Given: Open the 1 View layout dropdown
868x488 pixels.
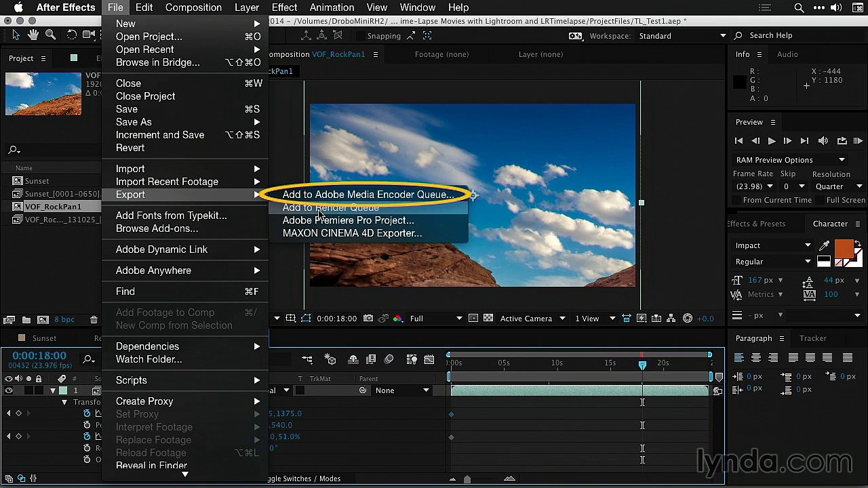Looking at the screenshot, I should pos(595,319).
